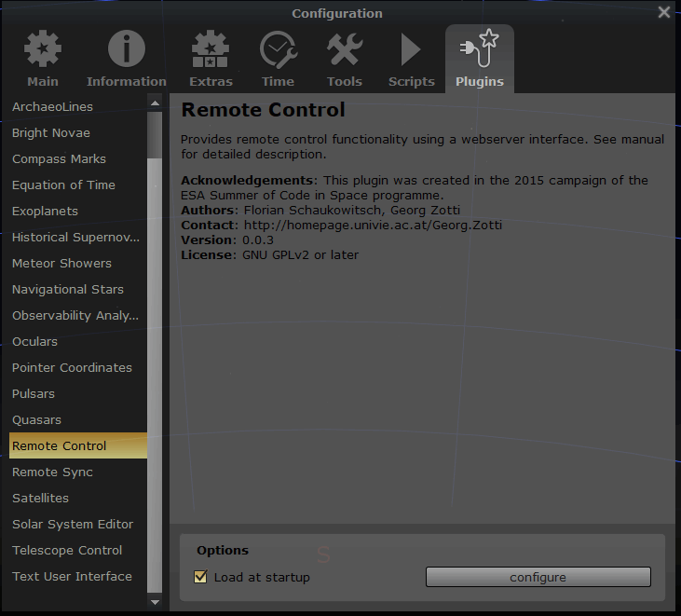
Task: Select ArchaeoLines plugin in list
Action: pyautogui.click(x=78, y=106)
